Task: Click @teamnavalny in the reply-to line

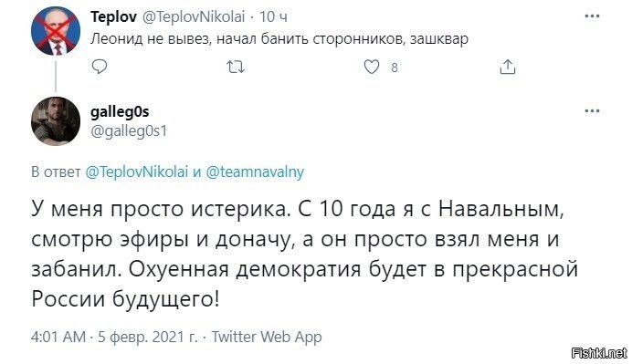Action: click(x=255, y=172)
